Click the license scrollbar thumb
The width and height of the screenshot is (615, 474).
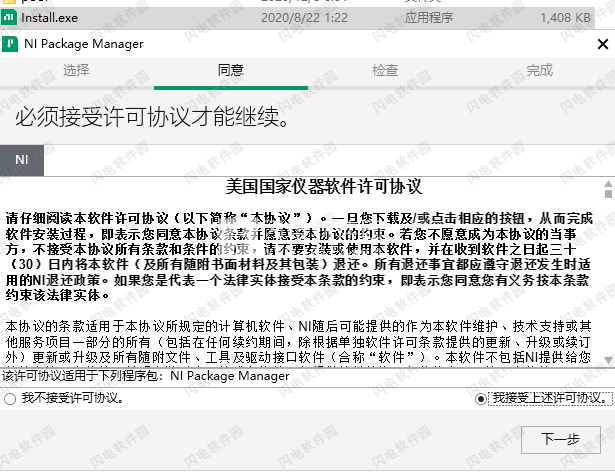[608, 194]
